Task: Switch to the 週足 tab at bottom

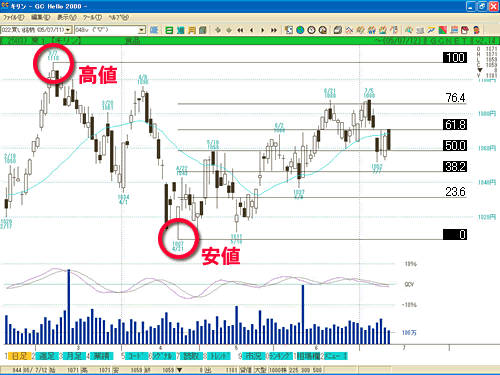Action: [47, 356]
